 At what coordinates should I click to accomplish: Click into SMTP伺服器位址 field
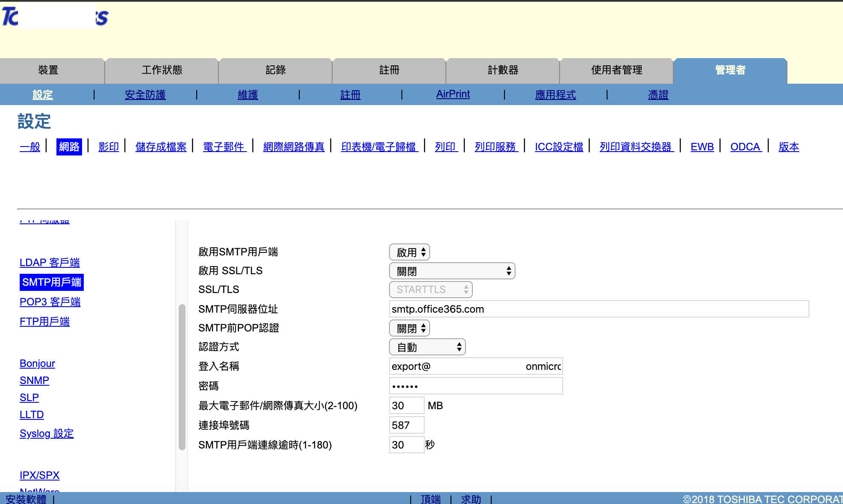pyautogui.click(x=598, y=309)
